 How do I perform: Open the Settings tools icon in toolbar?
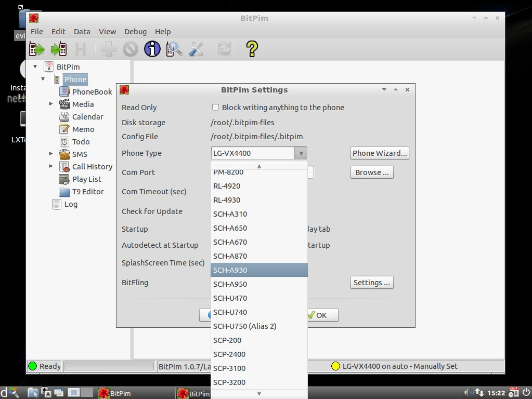point(196,49)
